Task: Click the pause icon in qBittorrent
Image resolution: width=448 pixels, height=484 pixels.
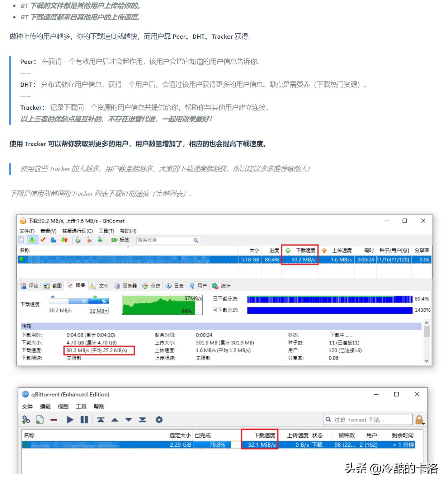Action: click(84, 420)
